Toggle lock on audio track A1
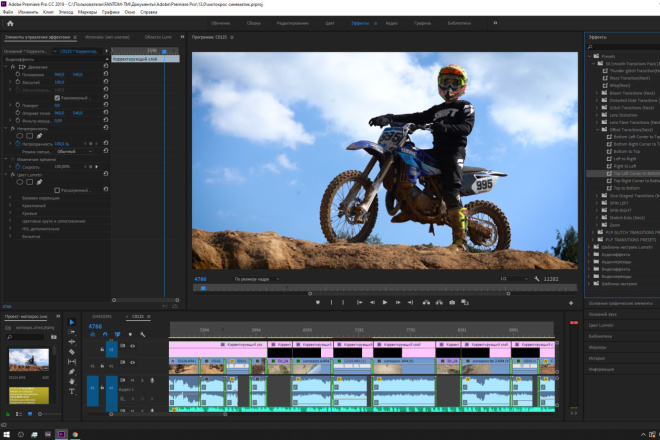The image size is (660, 440). point(102,387)
